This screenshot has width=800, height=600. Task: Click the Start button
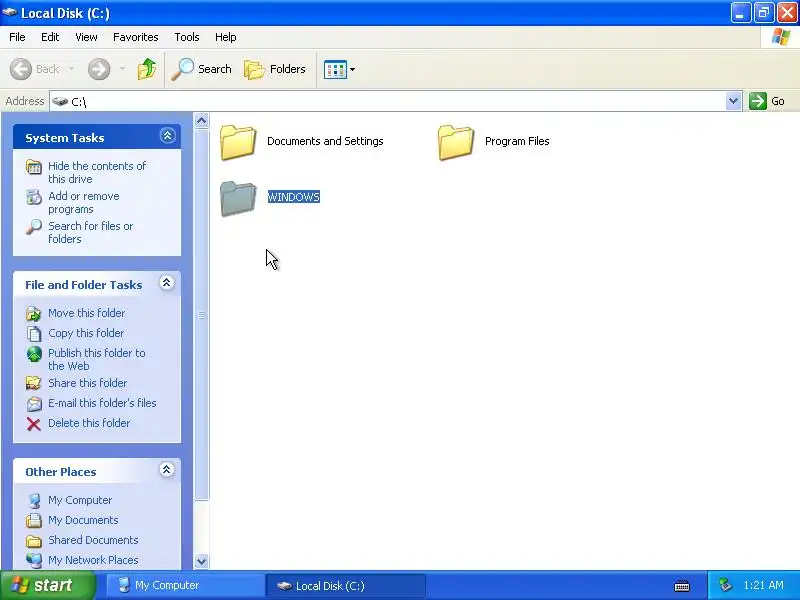(48, 585)
